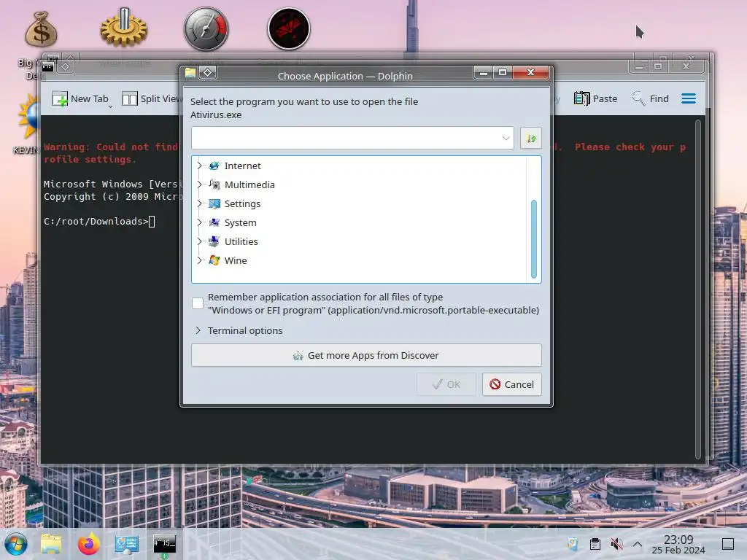Open the system settings icon in taskbar
The height and width of the screenshot is (560, 747).
click(x=126, y=544)
